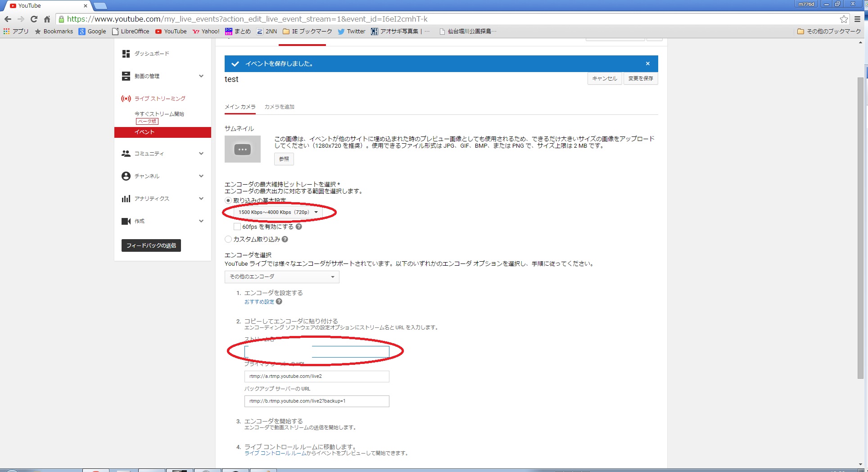This screenshot has width=868, height=472.
Task: Click the browser address bar
Action: [450, 19]
